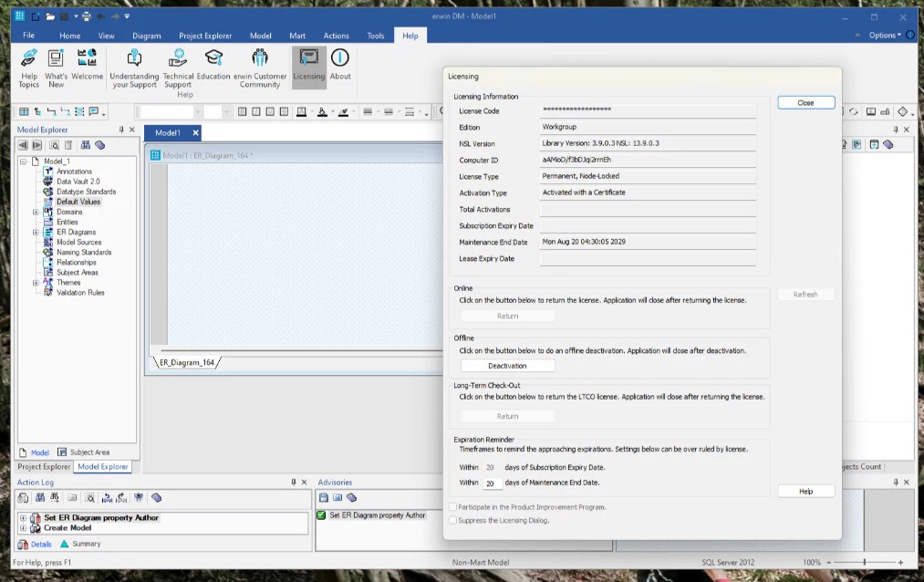Screen dimensions: 924x582
Task: Click the Print icon in quick access toolbar
Action: click(x=87, y=16)
